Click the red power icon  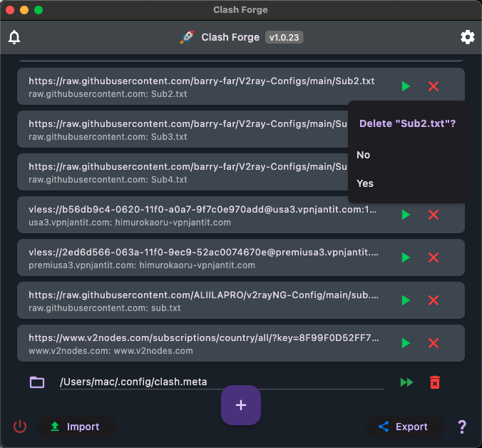click(20, 427)
